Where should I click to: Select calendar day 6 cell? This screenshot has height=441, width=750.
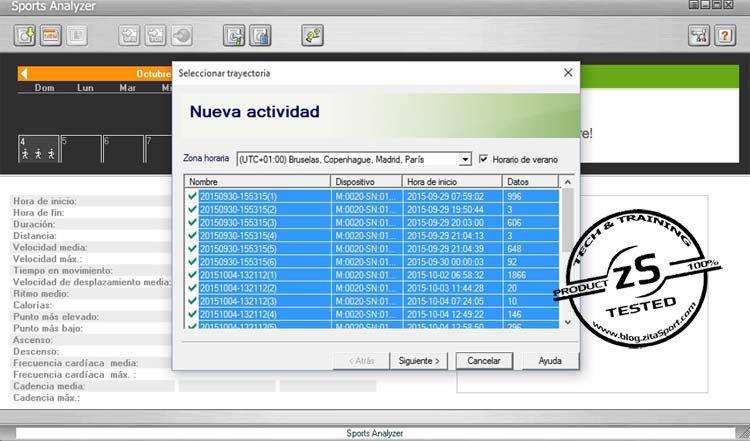point(123,149)
